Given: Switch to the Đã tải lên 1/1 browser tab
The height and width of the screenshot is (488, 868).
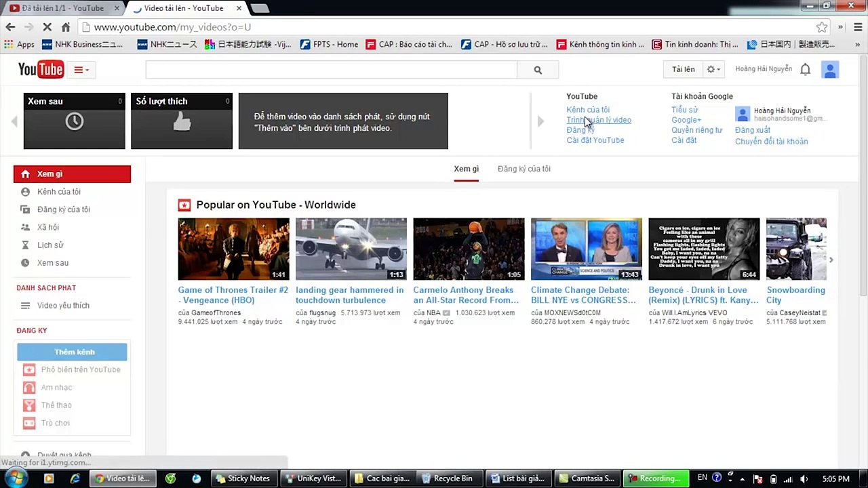Looking at the screenshot, I should [x=62, y=8].
